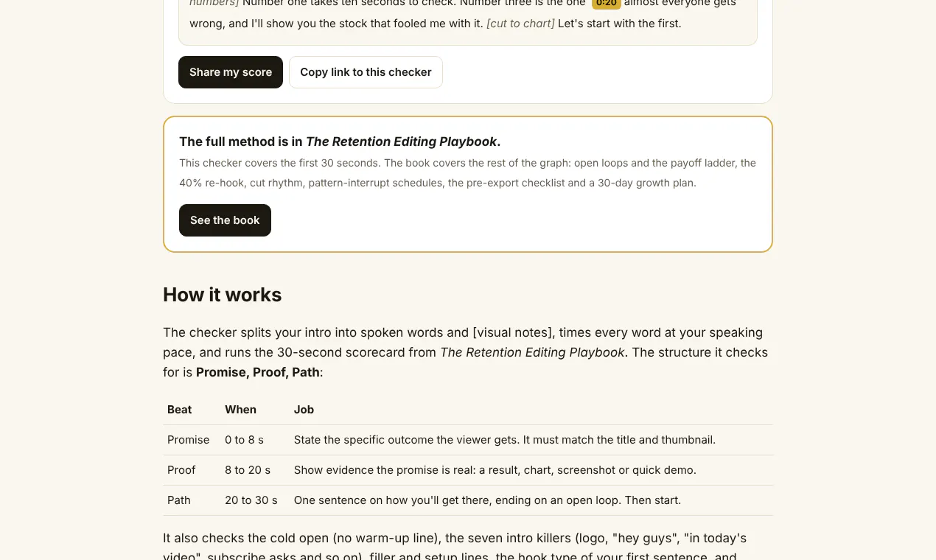This screenshot has height=560, width=936.
Task: Click 'State the specific outcome' job description
Action: tap(505, 440)
